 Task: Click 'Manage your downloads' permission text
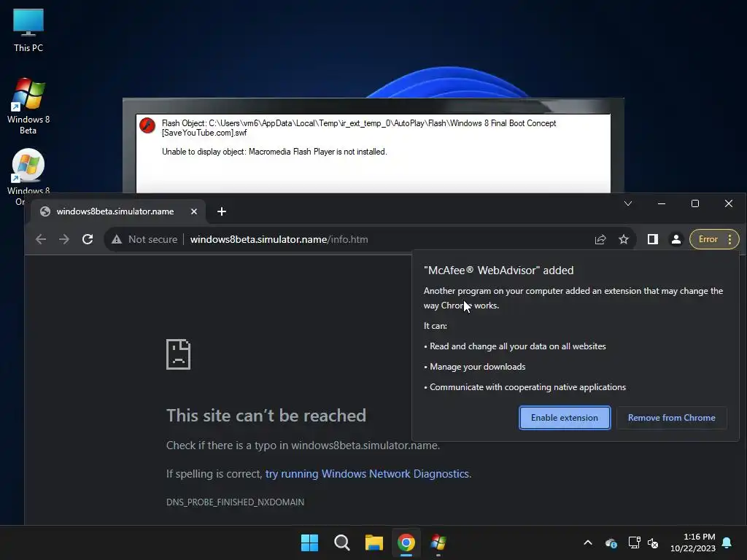click(477, 367)
